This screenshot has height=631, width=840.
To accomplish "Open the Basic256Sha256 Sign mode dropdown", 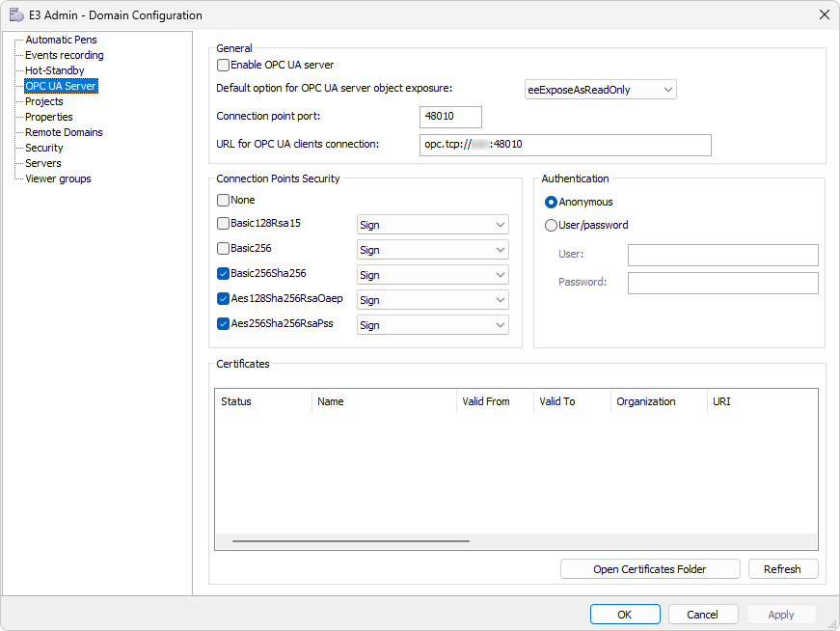I will (x=433, y=275).
